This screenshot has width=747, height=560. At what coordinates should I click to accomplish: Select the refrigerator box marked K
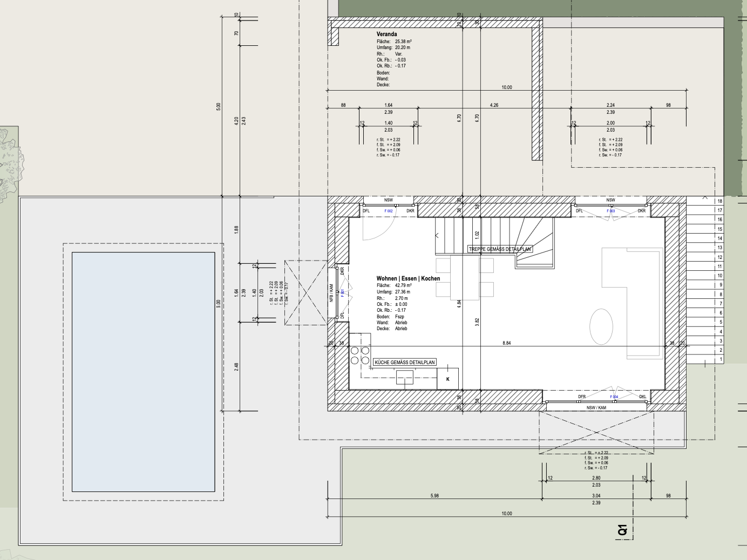(447, 379)
